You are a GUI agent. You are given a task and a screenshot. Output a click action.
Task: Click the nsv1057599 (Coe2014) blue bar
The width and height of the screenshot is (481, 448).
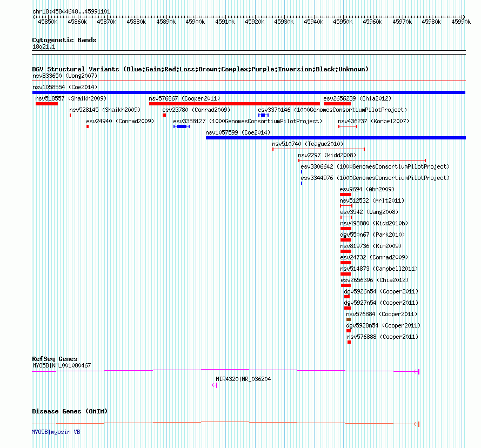336,138
